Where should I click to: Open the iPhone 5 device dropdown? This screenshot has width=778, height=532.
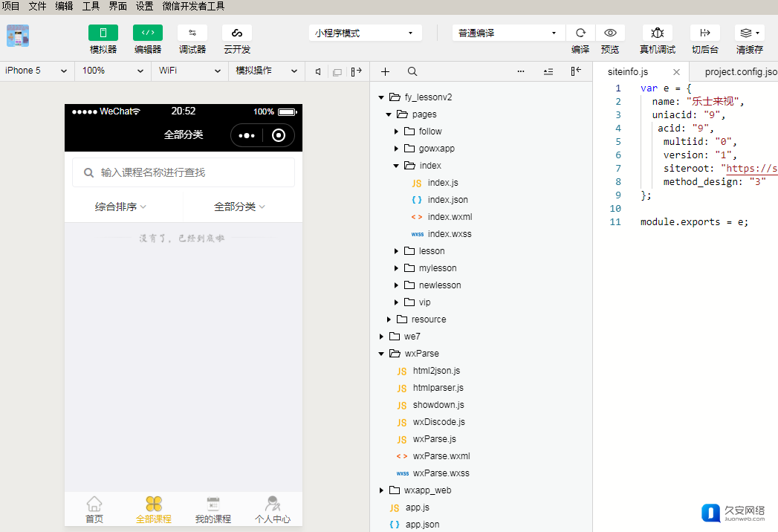(36, 71)
